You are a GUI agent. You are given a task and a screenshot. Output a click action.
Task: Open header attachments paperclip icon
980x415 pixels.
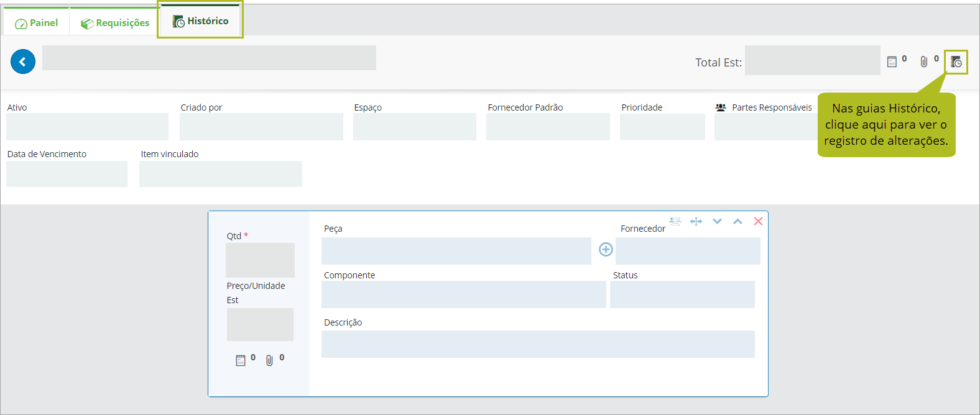click(x=924, y=62)
